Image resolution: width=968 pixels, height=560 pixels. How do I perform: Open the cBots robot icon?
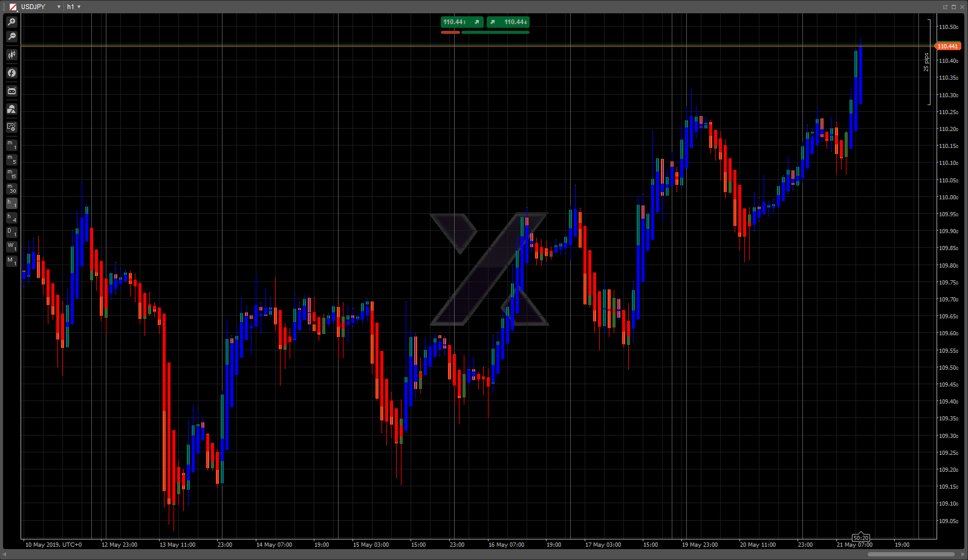click(x=11, y=91)
